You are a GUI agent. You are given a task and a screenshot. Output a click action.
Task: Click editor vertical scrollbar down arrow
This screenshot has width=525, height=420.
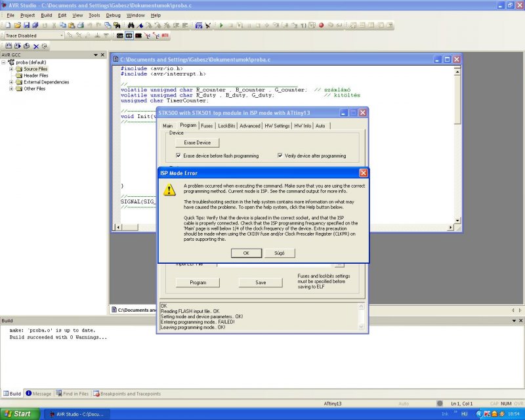[457, 220]
